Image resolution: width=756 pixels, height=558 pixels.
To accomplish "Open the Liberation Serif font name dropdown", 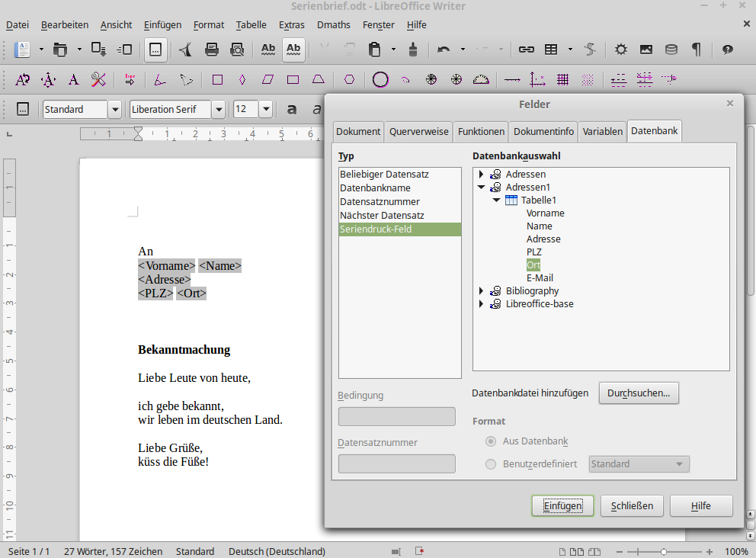I will click(218, 110).
